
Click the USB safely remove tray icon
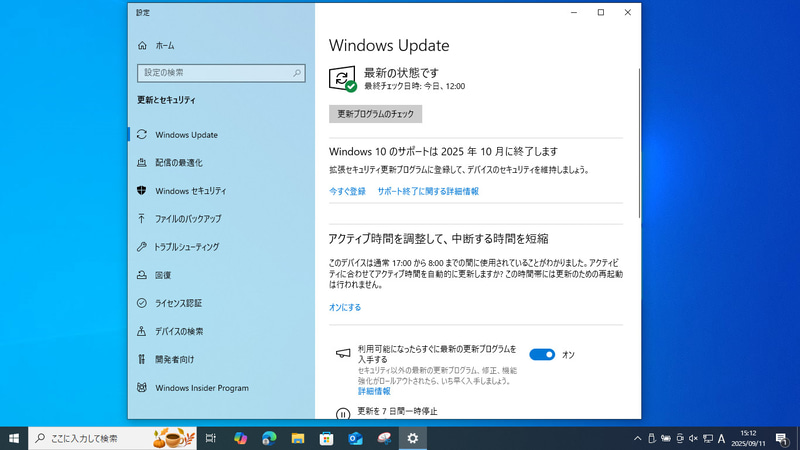point(652,438)
